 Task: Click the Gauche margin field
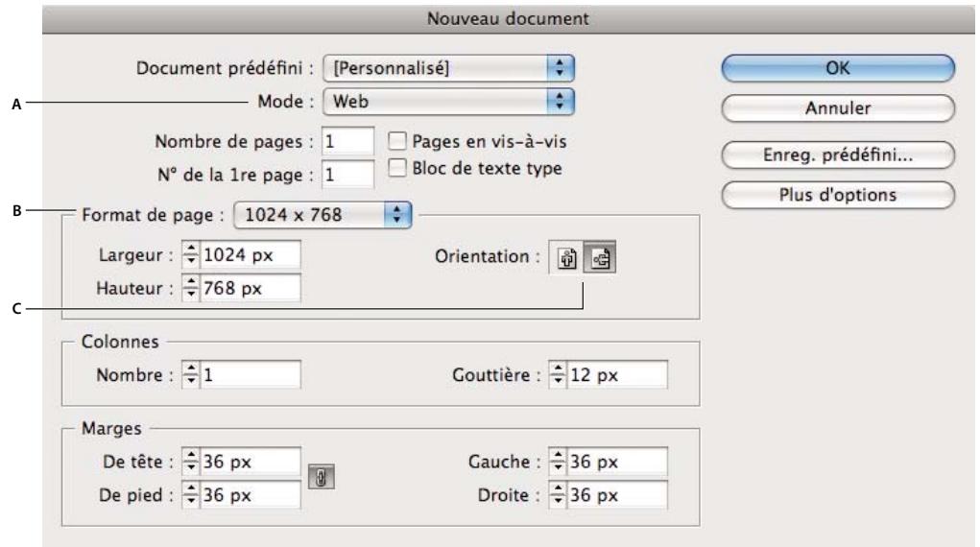(617, 462)
